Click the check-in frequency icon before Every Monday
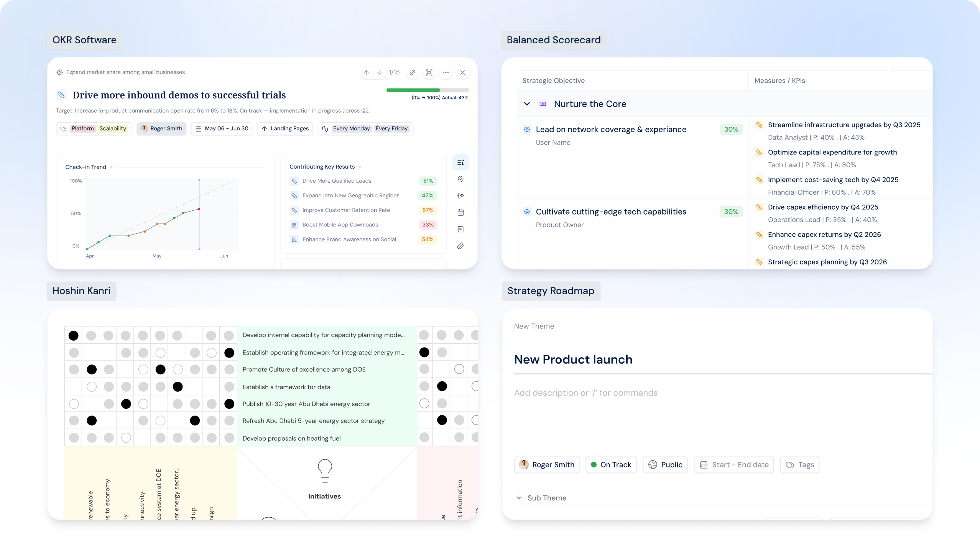 coord(325,129)
